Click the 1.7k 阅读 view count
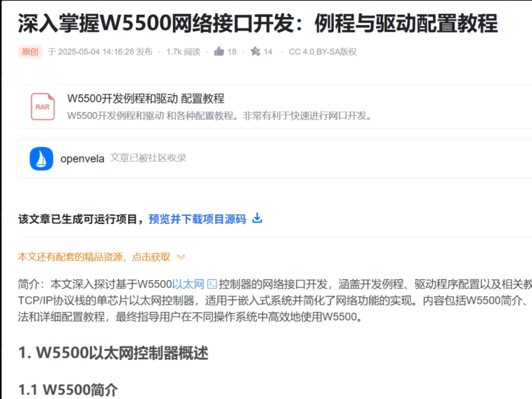532x399 pixels. tap(183, 52)
